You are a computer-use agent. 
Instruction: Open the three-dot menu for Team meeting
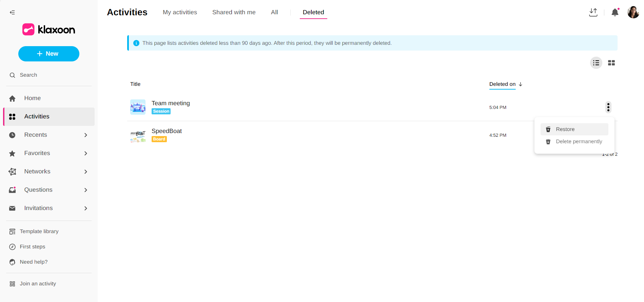(x=608, y=107)
